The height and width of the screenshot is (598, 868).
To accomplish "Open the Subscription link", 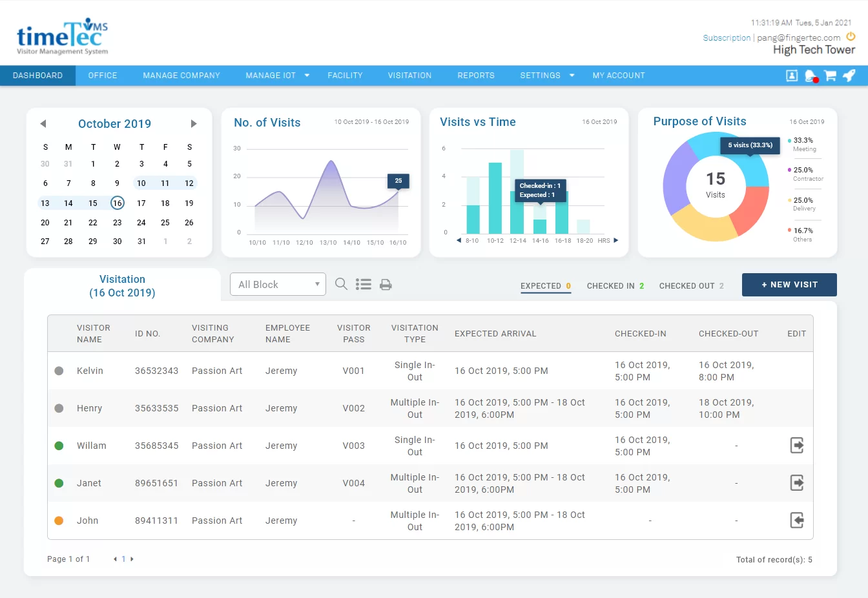I will pos(727,38).
